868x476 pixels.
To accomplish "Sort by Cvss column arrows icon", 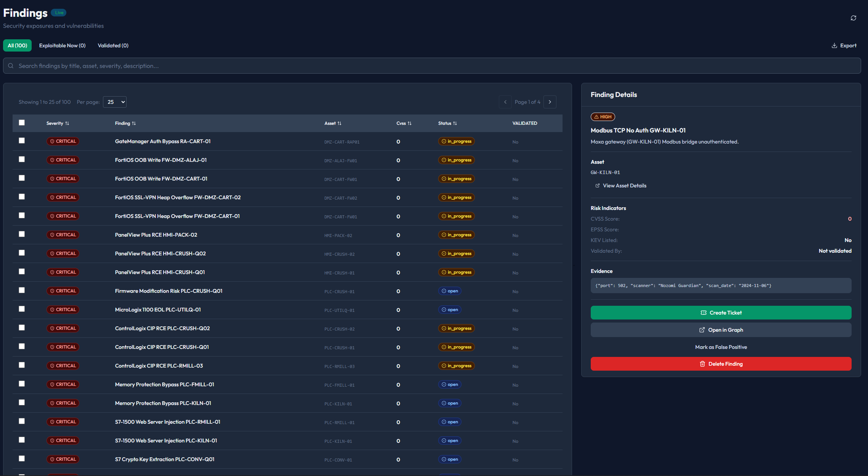I will coord(410,123).
